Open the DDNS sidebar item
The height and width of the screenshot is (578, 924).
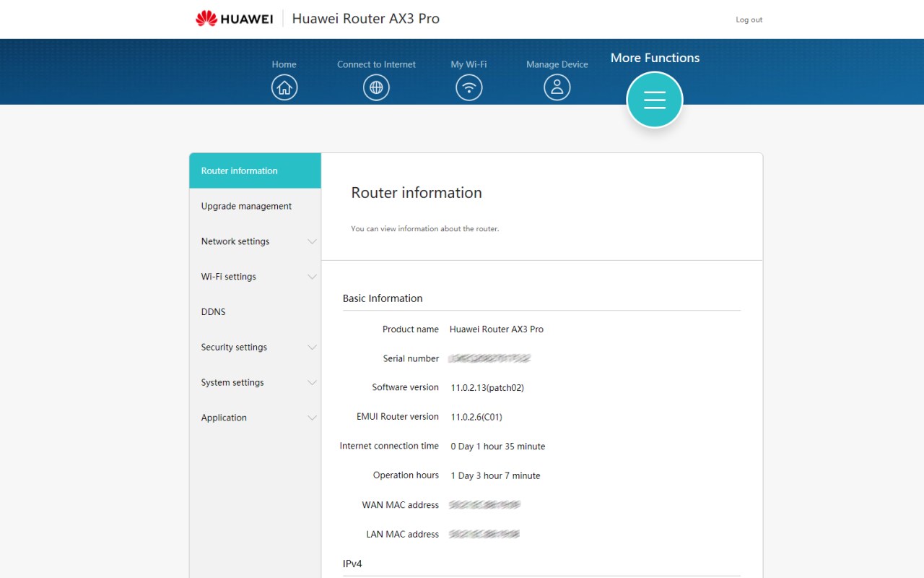(256, 312)
